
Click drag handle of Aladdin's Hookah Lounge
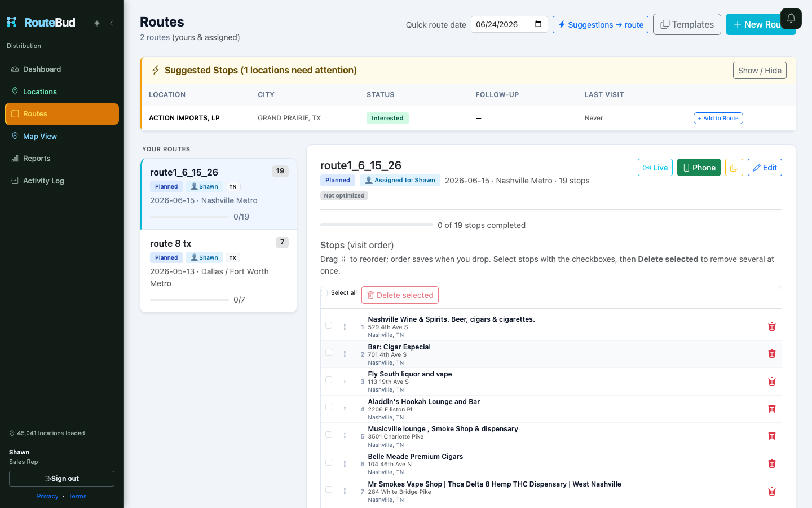pyautogui.click(x=345, y=409)
